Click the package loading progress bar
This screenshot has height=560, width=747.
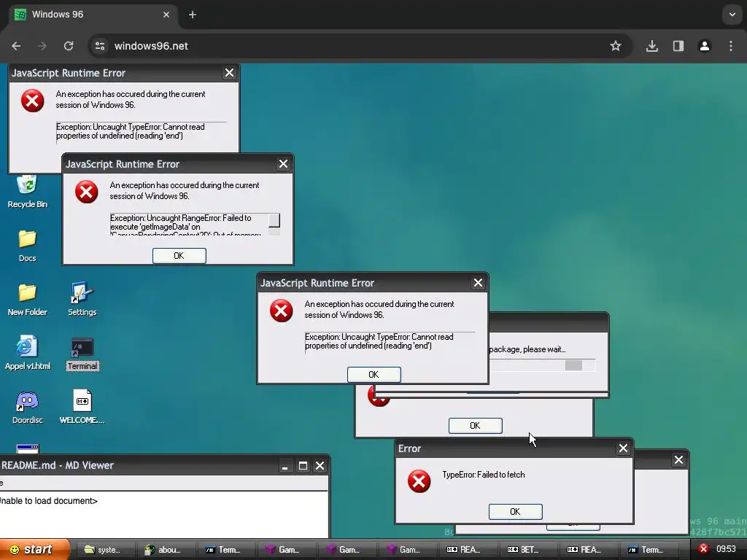click(x=543, y=365)
